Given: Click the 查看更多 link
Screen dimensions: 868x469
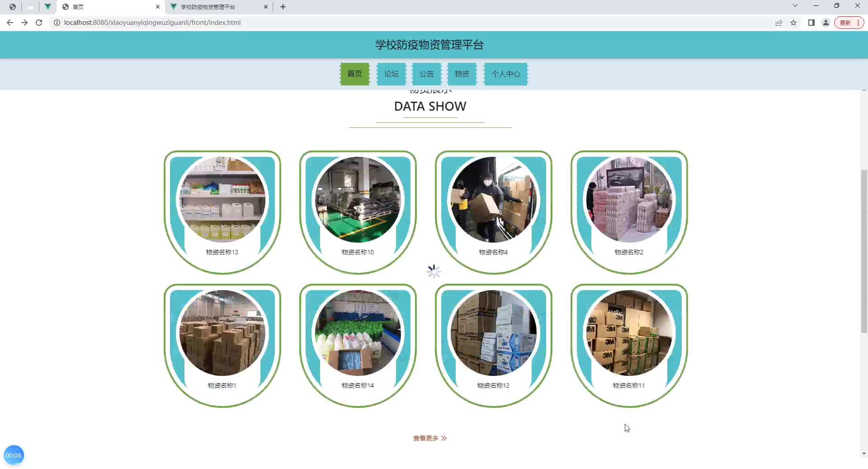Looking at the screenshot, I should click(x=430, y=438).
